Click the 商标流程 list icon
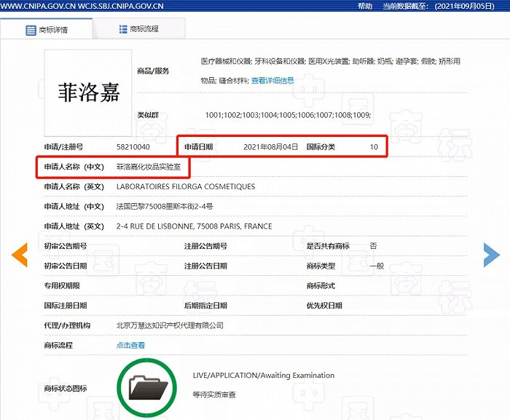The height and width of the screenshot is (420, 510). coord(123,29)
